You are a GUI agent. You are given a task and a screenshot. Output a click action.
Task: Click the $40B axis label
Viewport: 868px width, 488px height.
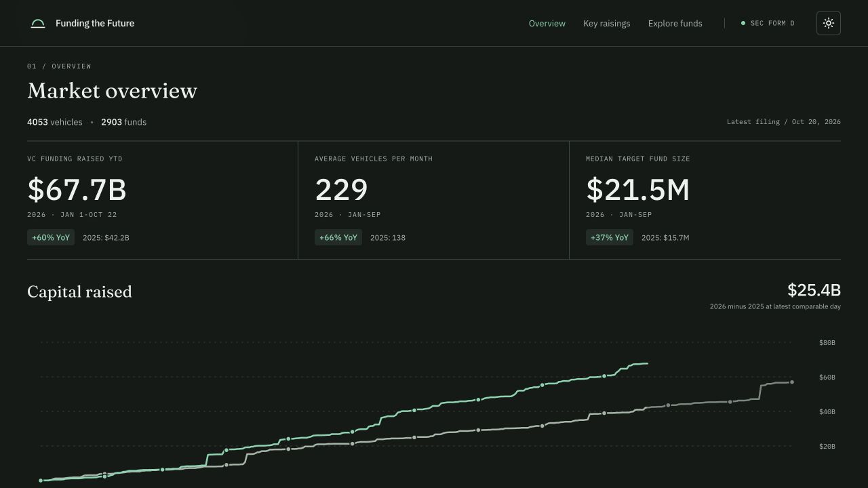tap(827, 412)
